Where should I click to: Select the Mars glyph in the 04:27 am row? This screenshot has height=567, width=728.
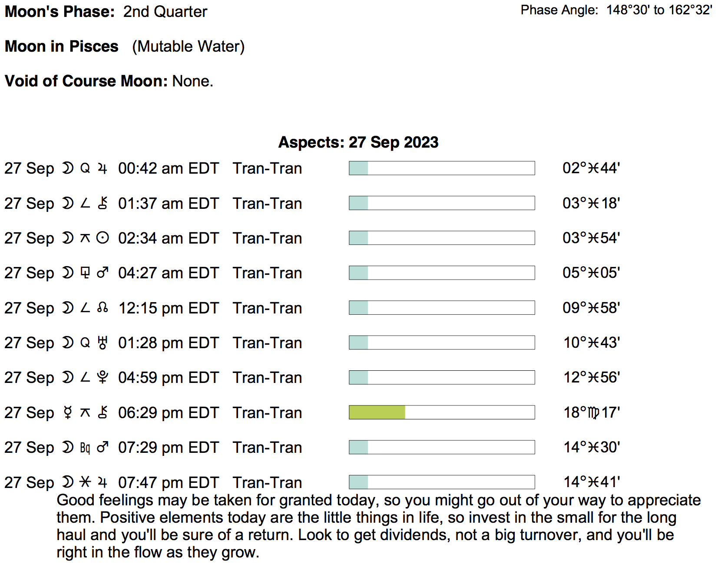[103, 273]
